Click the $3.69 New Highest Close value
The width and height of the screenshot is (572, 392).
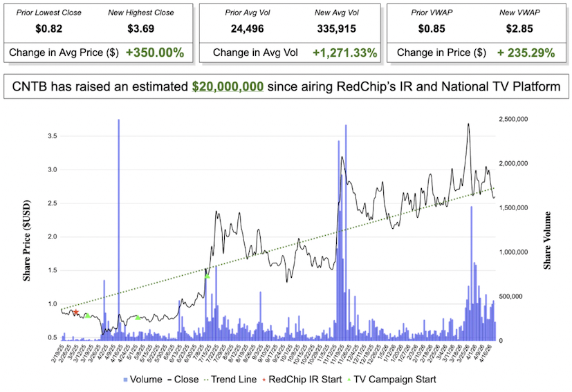click(x=141, y=29)
